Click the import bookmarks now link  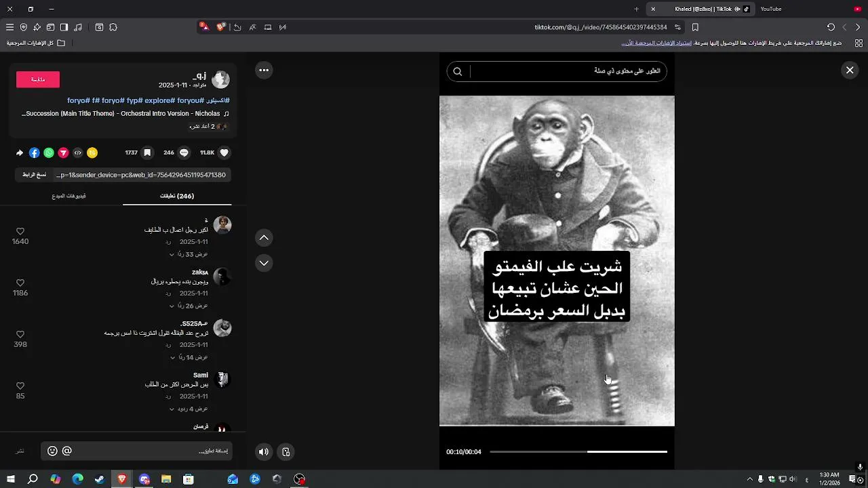click(x=657, y=43)
